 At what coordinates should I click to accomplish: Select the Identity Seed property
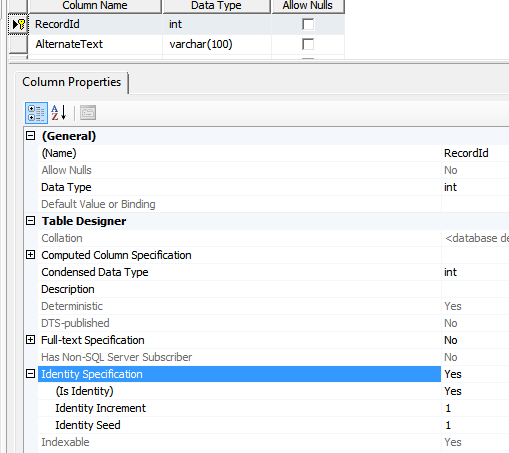tap(239, 425)
